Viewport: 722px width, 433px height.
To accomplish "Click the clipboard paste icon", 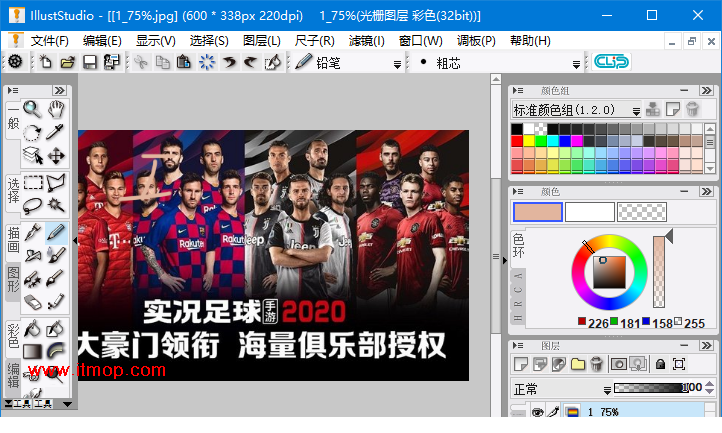I will pyautogui.click(x=184, y=62).
